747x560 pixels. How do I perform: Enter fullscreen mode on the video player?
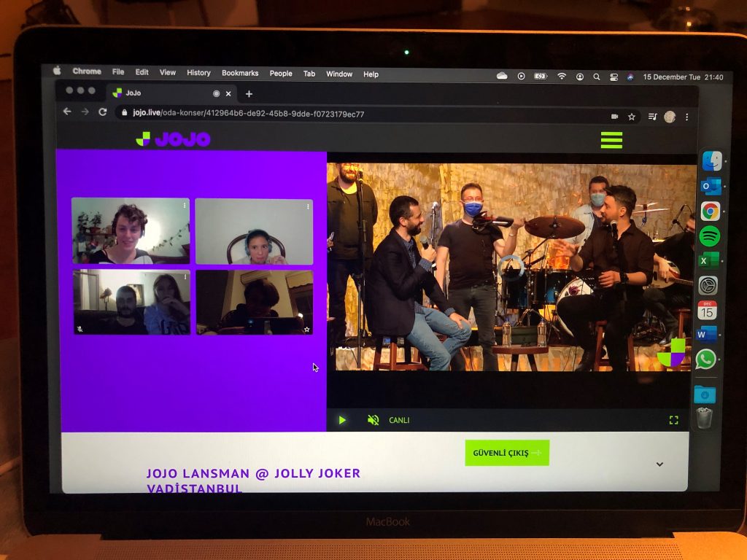[673, 420]
